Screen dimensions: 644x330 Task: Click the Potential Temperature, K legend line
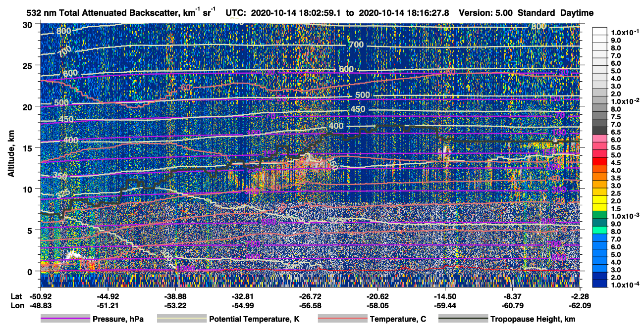(x=181, y=319)
